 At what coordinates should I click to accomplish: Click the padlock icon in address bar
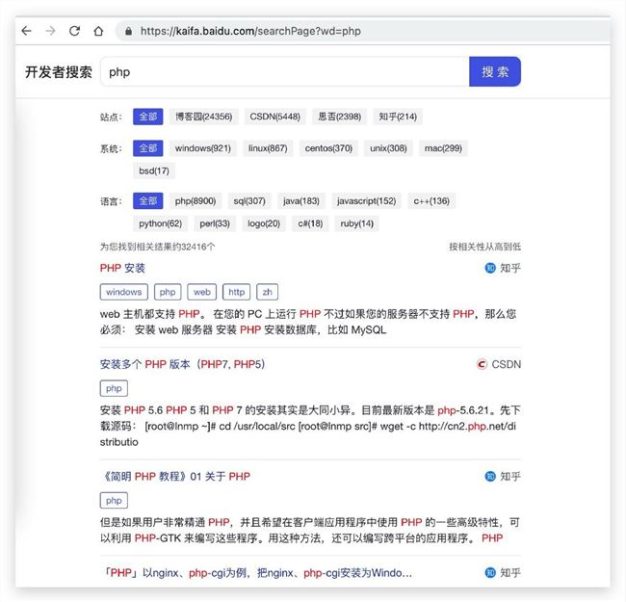point(129,31)
